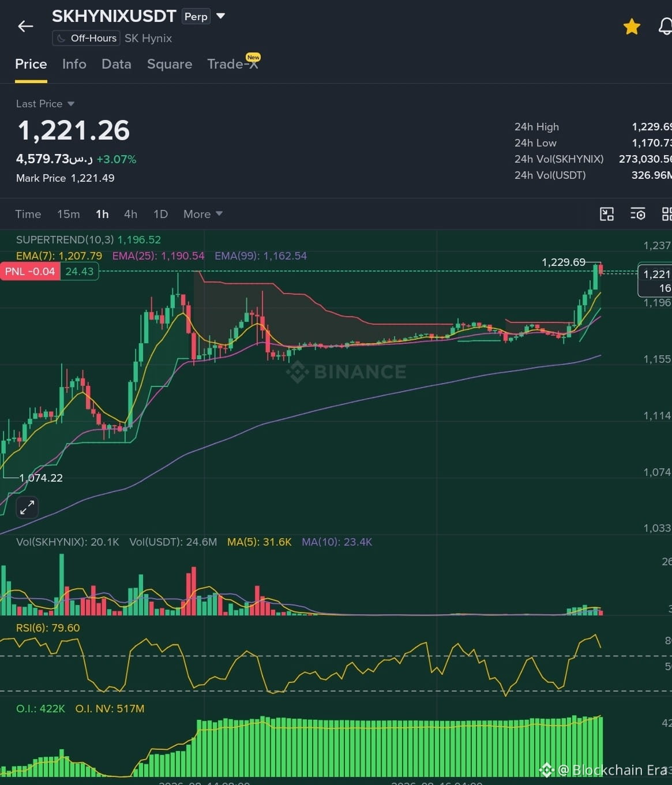Expand chart to fullscreen icon

(x=27, y=508)
